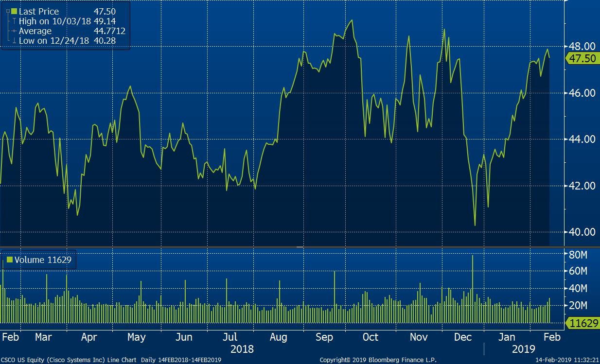Click the Low on 12/24/18 legend entry
The image size is (600, 364).
click(x=53, y=41)
